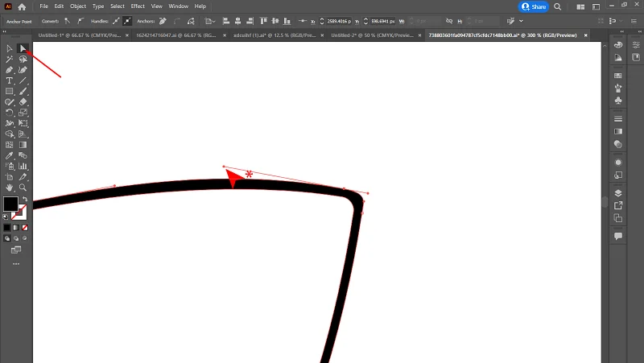Click the X coordinate stepper arrows
The width and height of the screenshot is (644, 363).
[x=321, y=21]
